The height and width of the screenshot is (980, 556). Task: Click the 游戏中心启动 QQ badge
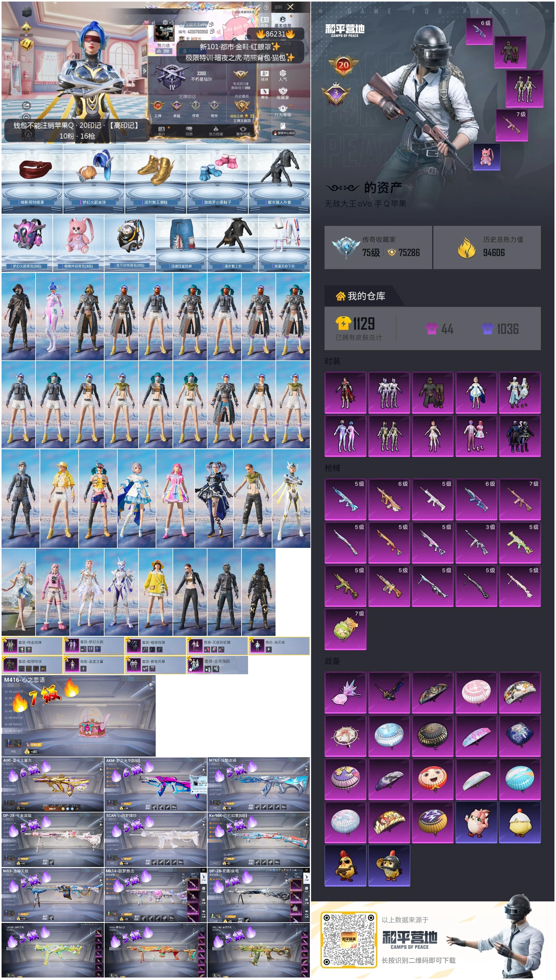pyautogui.click(x=284, y=133)
